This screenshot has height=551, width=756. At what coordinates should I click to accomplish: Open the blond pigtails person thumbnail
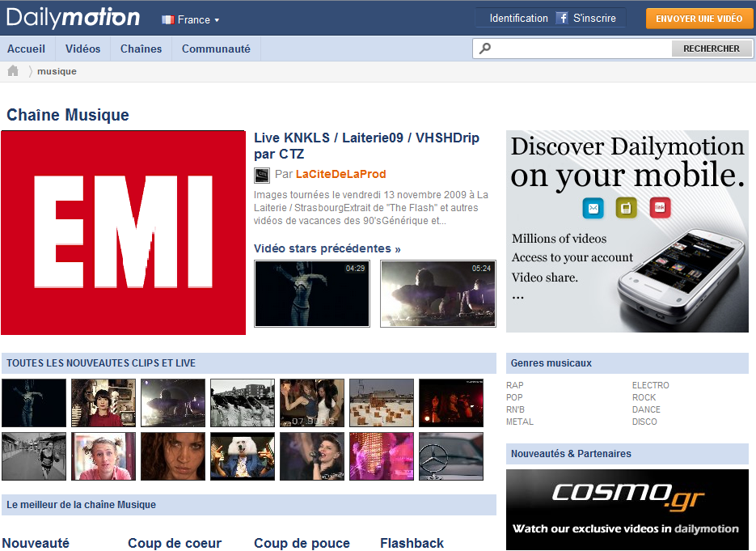[x=103, y=456]
